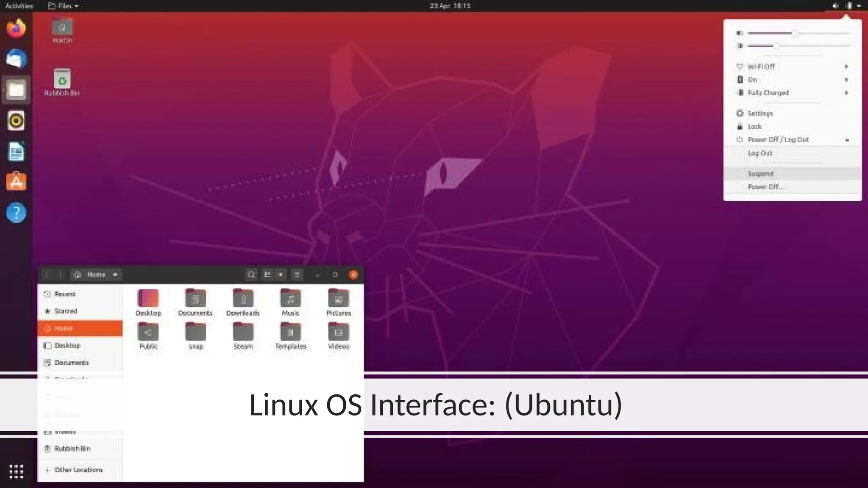Open the Downloads folder icon

click(x=243, y=302)
